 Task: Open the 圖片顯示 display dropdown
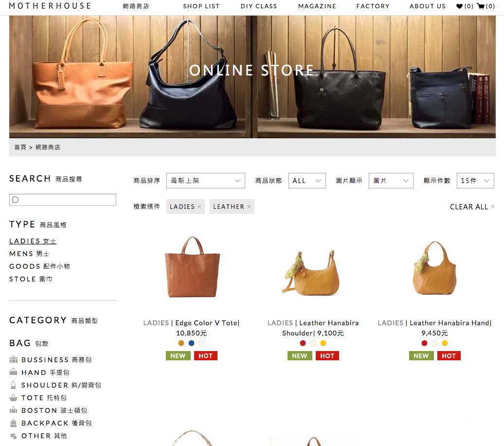coord(391,181)
